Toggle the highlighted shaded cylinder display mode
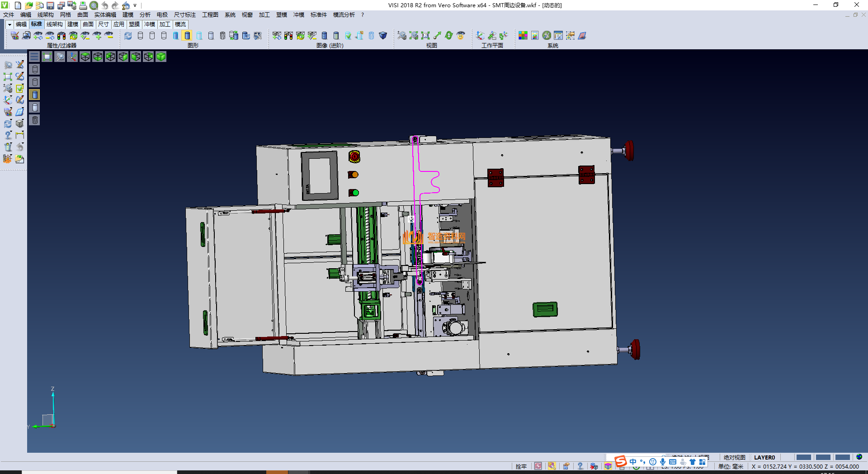Screen dimensions: 868x474 click(187, 35)
